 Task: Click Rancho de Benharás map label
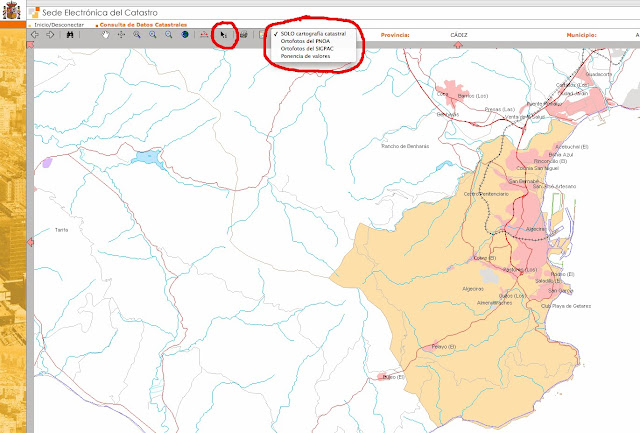click(x=405, y=146)
